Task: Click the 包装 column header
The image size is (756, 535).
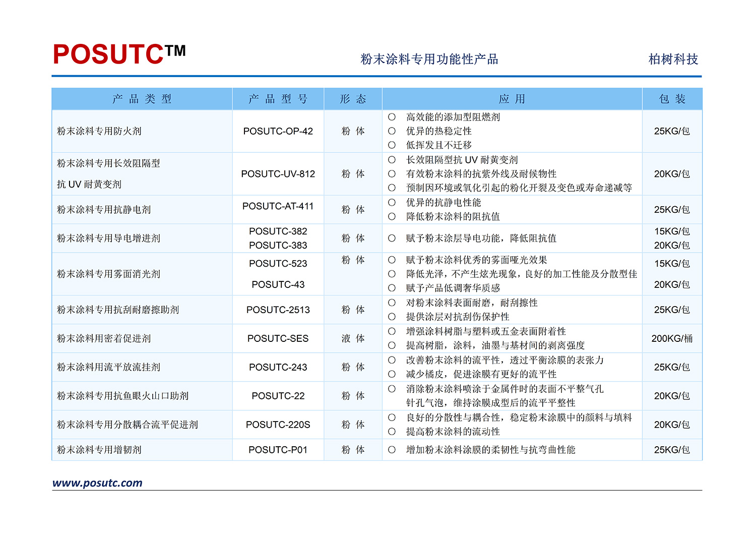Action: tap(672, 99)
